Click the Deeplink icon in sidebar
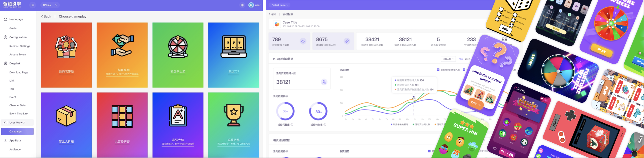Viewport: 644px width, 158px height. (x=5, y=63)
